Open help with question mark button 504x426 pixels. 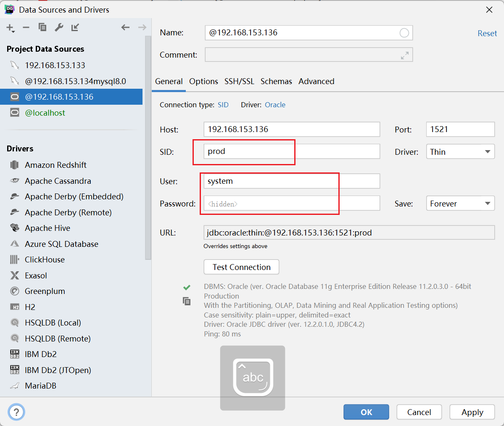tap(16, 412)
